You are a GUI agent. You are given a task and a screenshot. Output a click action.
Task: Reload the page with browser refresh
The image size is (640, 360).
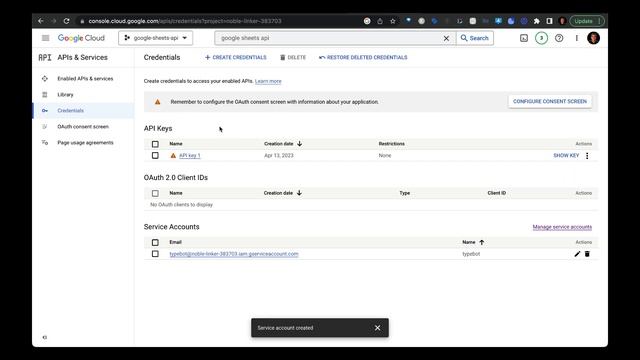coord(66,21)
